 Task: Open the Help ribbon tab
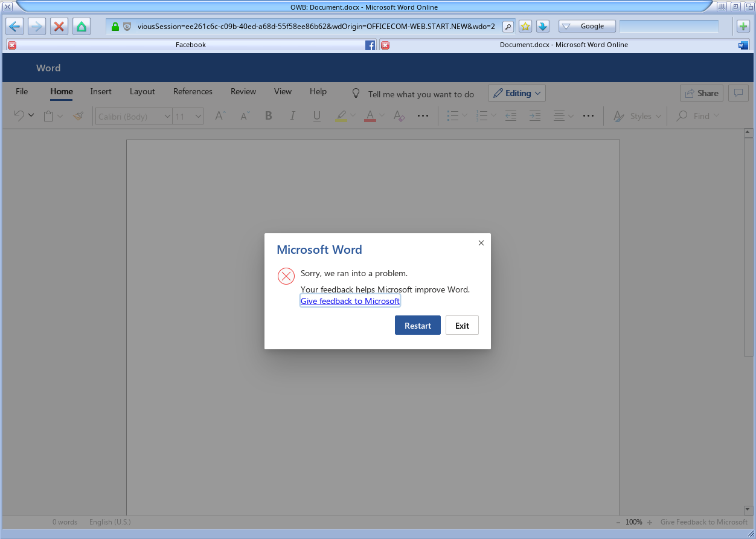click(x=318, y=92)
